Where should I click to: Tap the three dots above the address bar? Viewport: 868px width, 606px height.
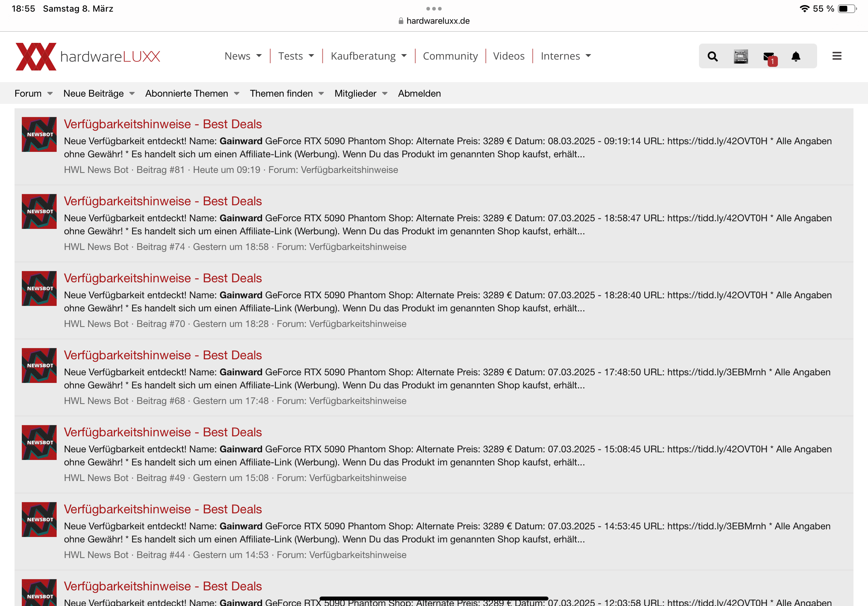[x=434, y=8]
